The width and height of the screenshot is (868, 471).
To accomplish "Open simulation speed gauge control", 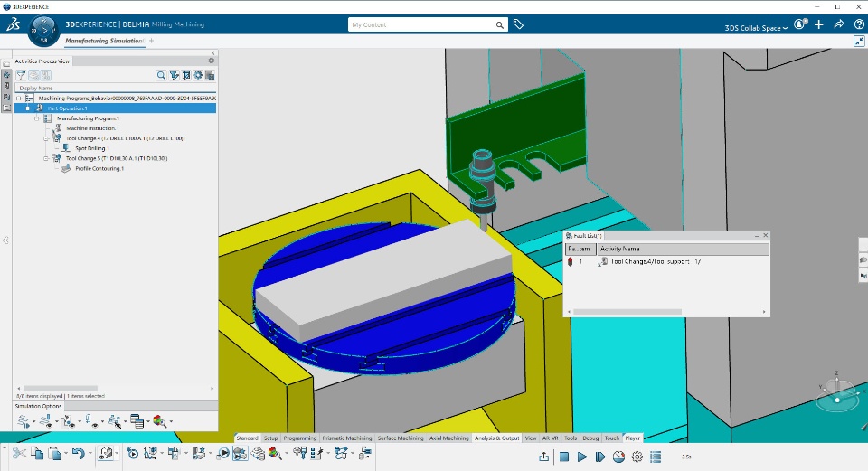I will click(618, 457).
